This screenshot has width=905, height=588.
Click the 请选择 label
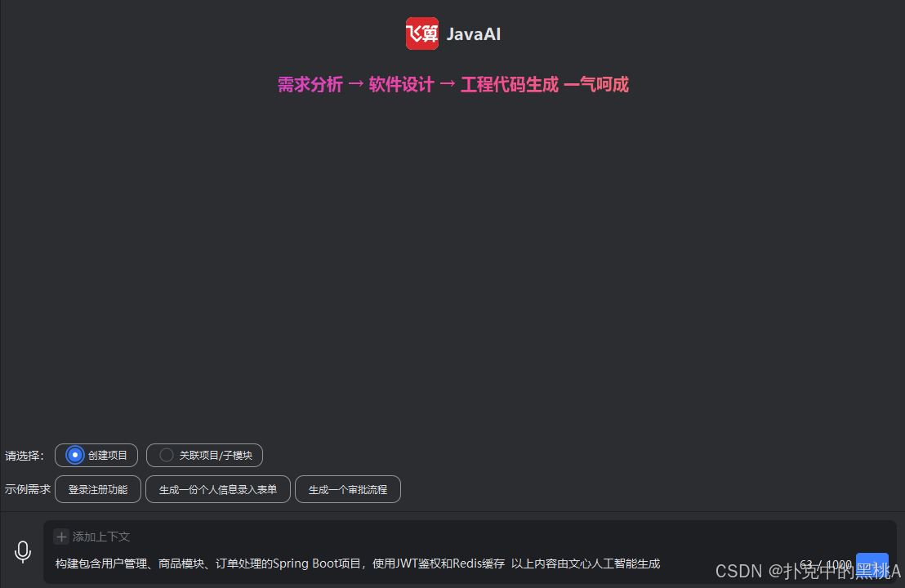pyautogui.click(x=25, y=456)
